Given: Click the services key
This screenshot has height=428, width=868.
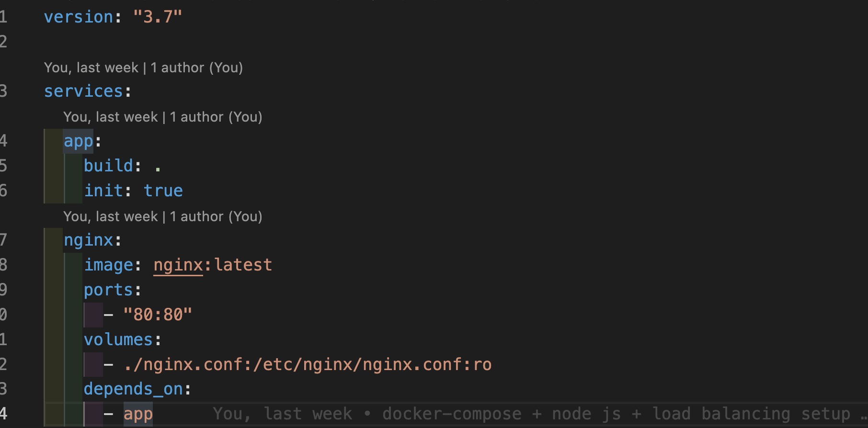Looking at the screenshot, I should 83,91.
